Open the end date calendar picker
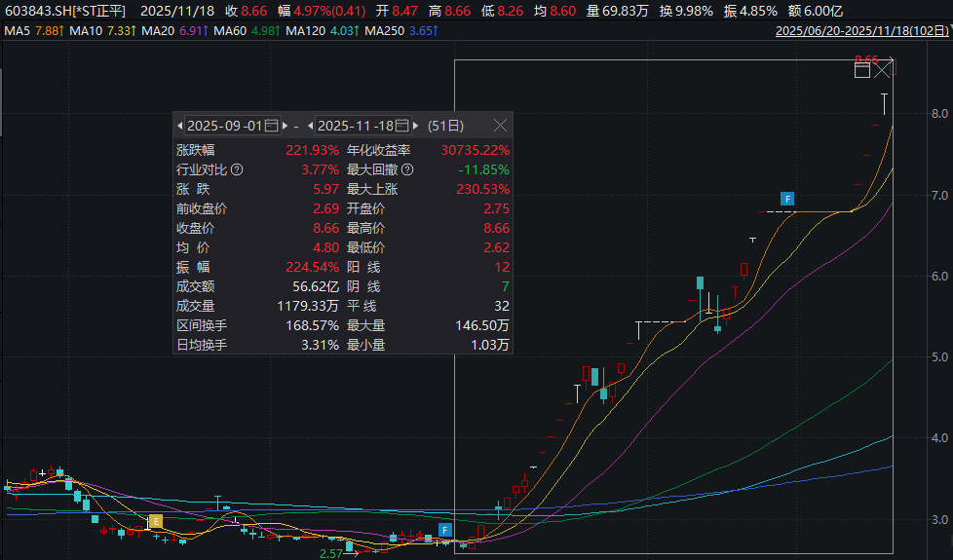This screenshot has height=560, width=953. tap(402, 126)
